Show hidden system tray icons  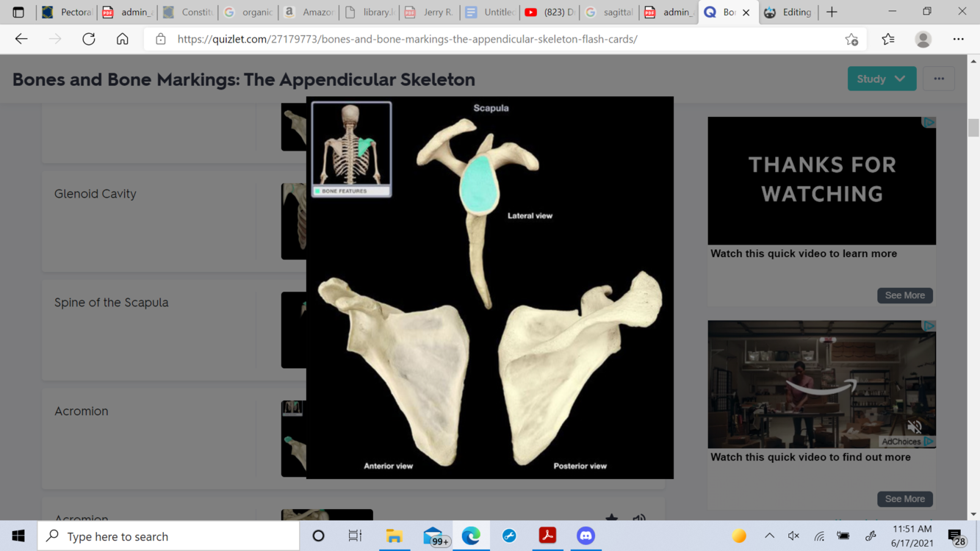(x=769, y=536)
